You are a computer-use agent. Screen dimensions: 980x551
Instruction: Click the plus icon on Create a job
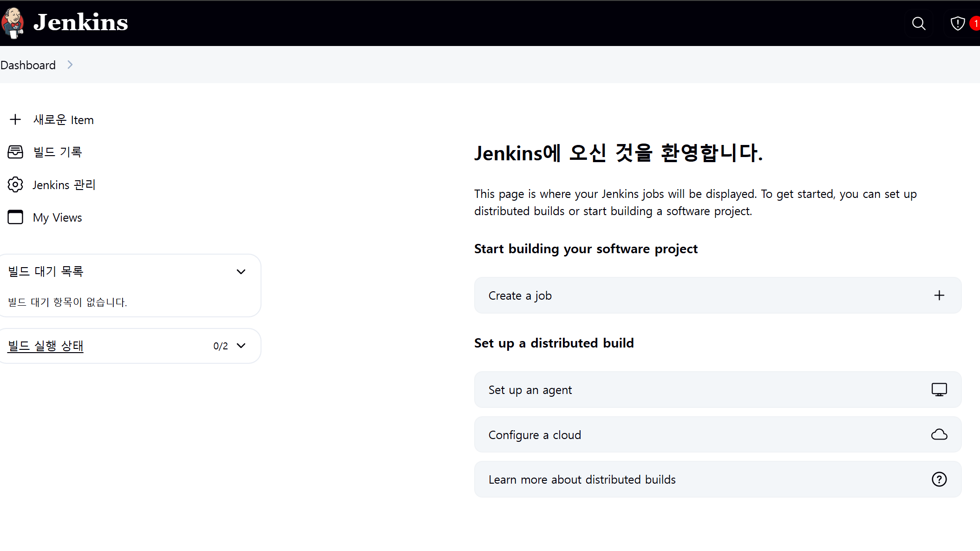[939, 295]
